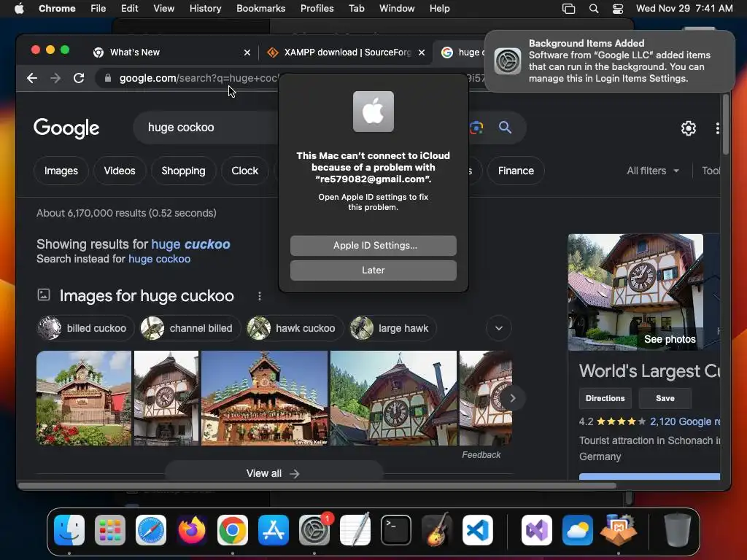Open Launchpad in the Dock

pos(110,530)
